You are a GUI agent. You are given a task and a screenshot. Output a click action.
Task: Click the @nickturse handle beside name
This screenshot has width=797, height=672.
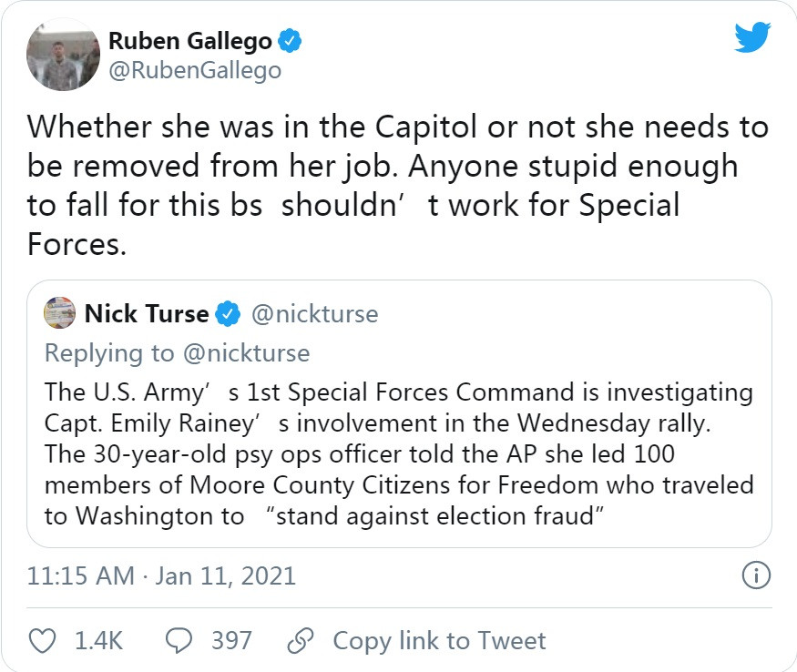pyautogui.click(x=313, y=315)
